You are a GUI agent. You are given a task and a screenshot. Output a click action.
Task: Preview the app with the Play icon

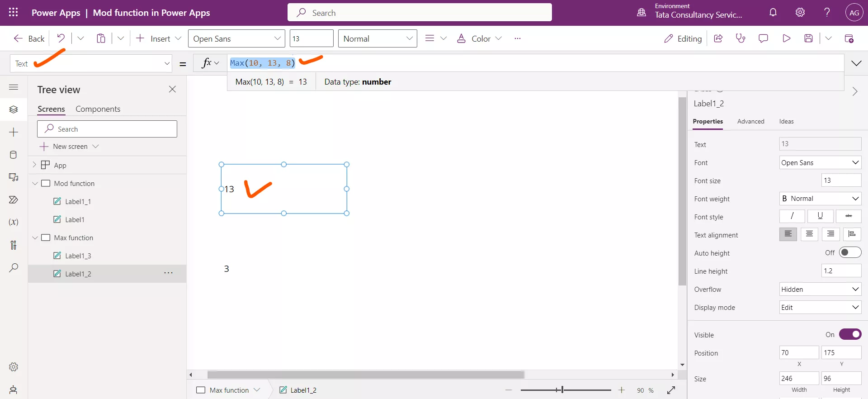coord(786,38)
